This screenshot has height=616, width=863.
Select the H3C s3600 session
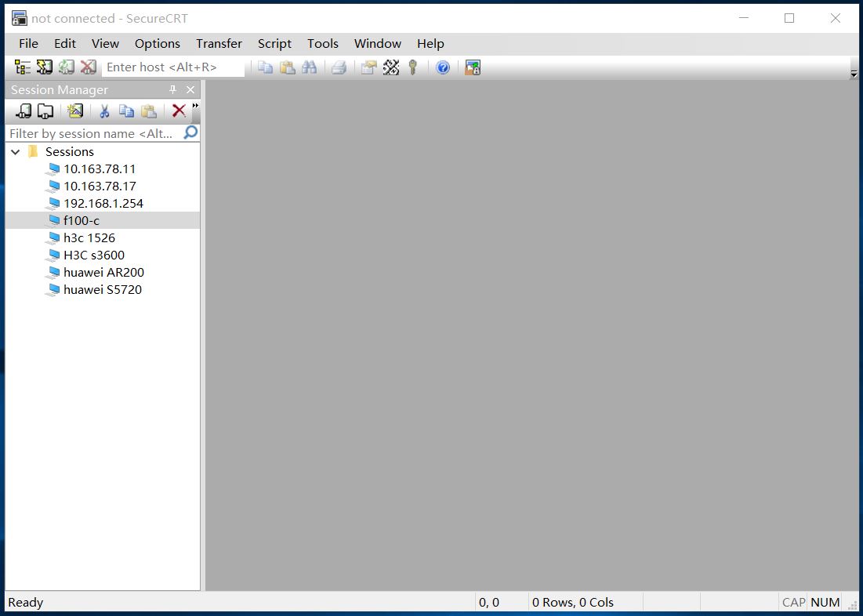click(94, 255)
